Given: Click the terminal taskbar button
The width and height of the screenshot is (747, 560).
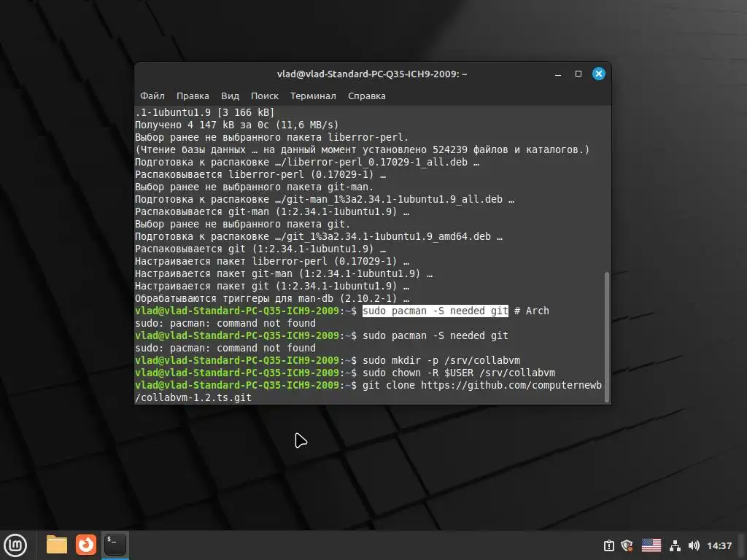Looking at the screenshot, I should [115, 545].
